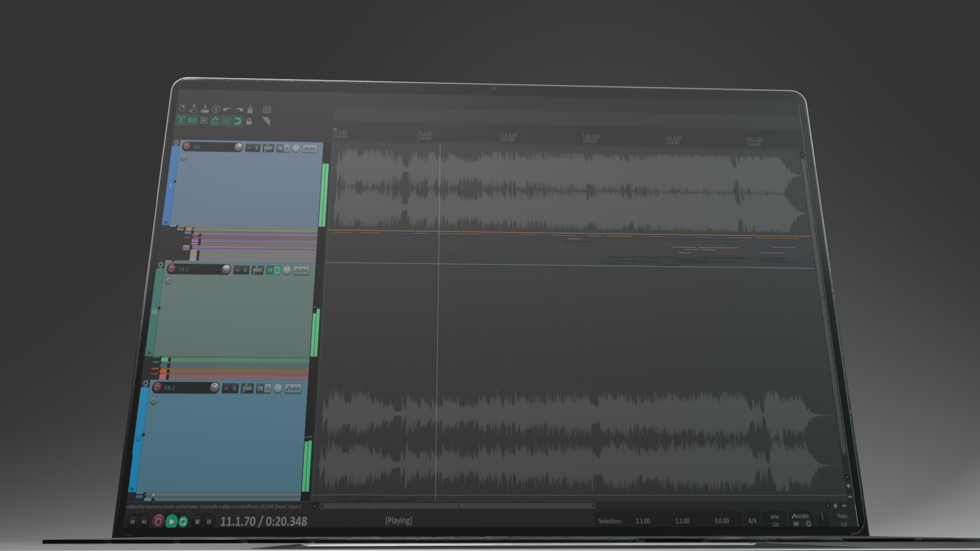Click the BPM 120 tempo field

(775, 520)
